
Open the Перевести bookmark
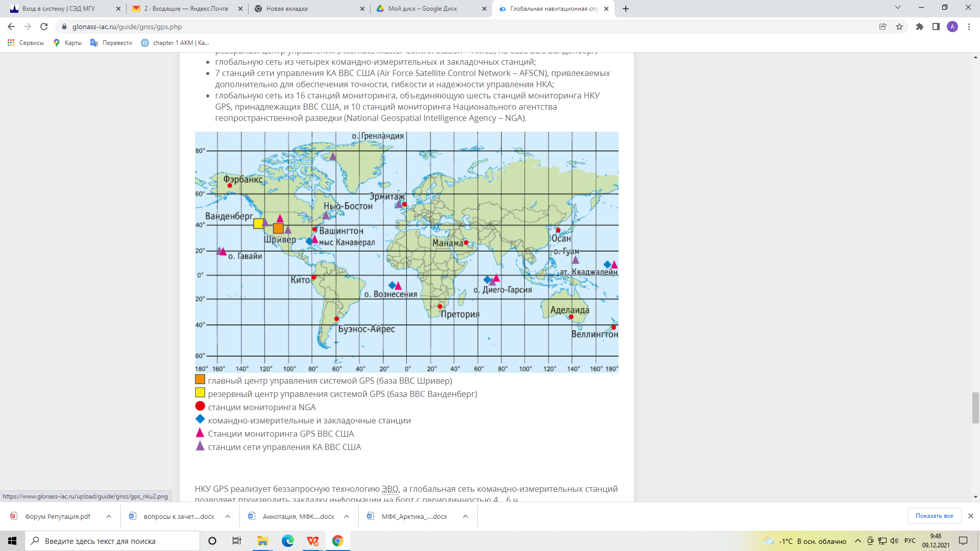(x=111, y=43)
